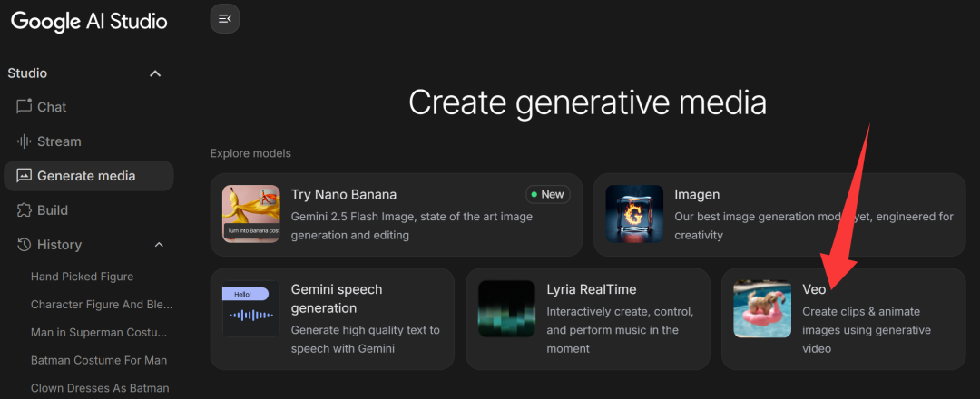Screen dimensions: 980x399
Task: Open the Character Figure And Ble... history entry
Action: pyautogui.click(x=102, y=305)
